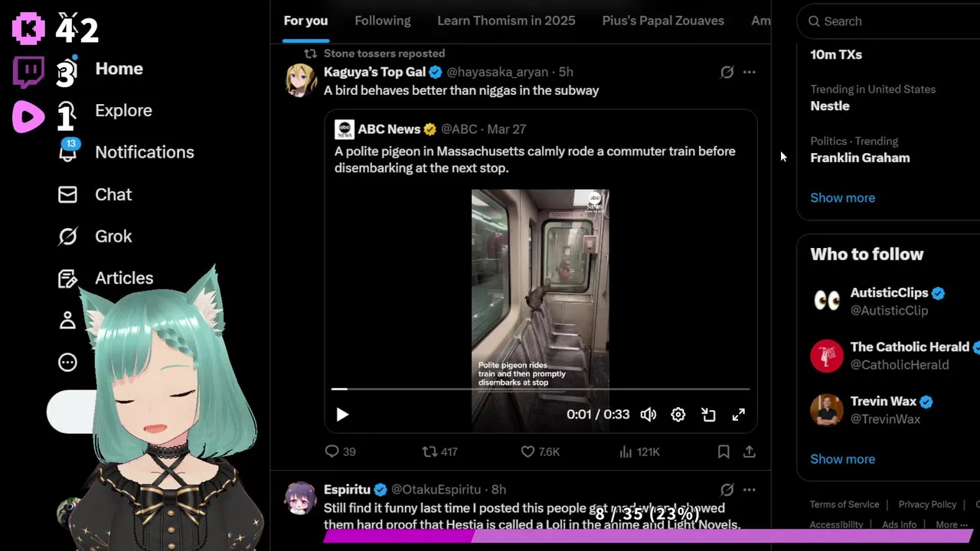This screenshot has height=551, width=980.
Task: Click the More circle icon in sidebar
Action: click(67, 362)
